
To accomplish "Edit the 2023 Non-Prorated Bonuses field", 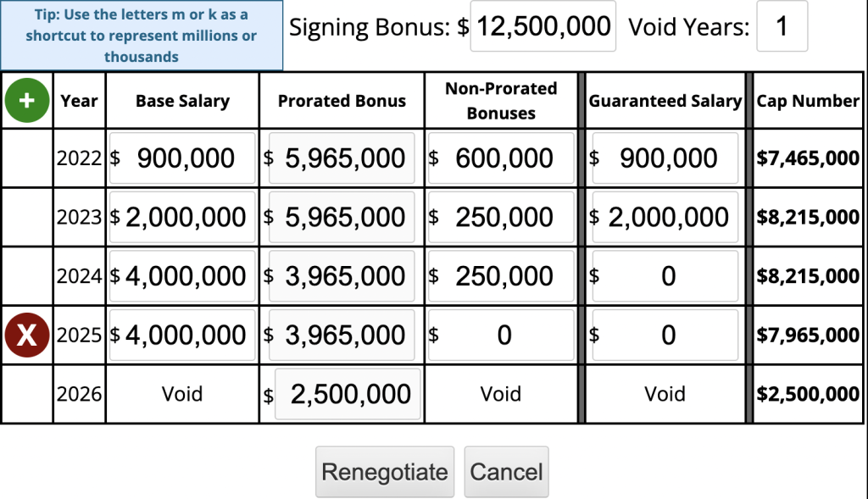I will coord(502,217).
